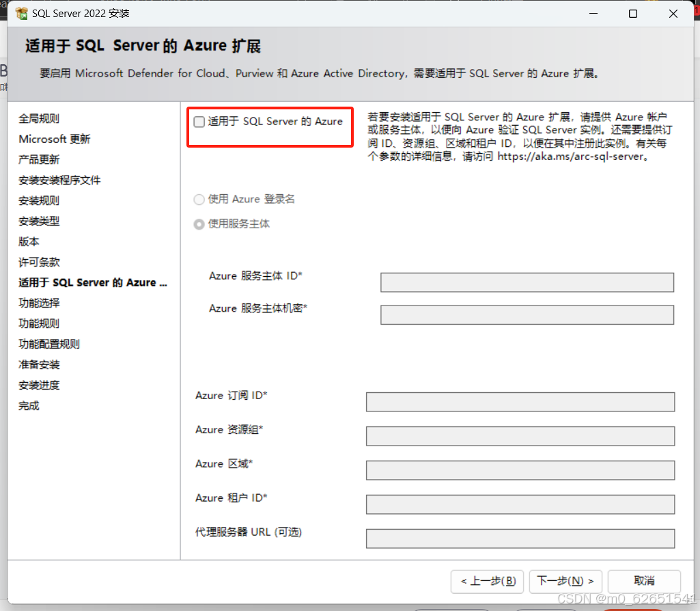The image size is (700, 611).
Task: Select 许可条款 step in the sidebar
Action: tap(39, 262)
